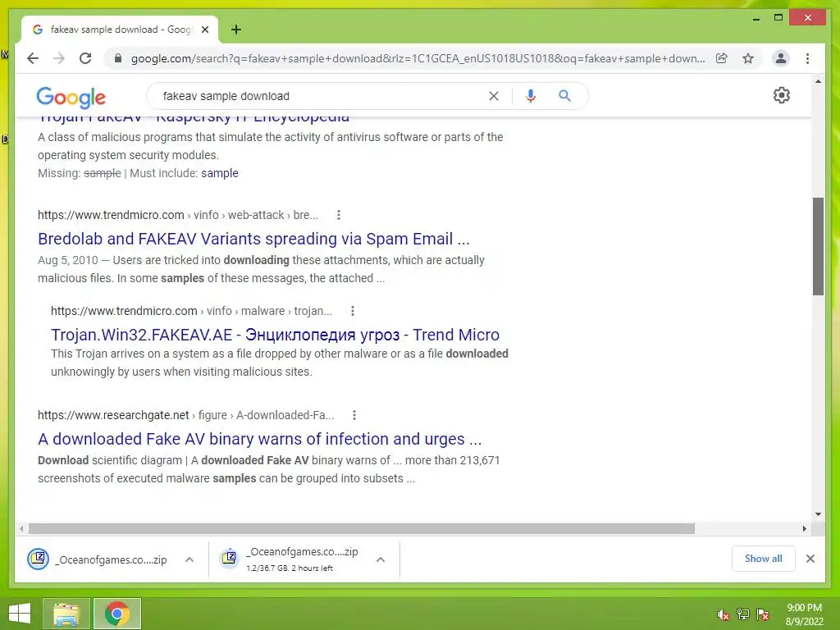Screen dimensions: 840x630
Task: Click trendmicro vinfo malware trojan URL
Action: 191,311
